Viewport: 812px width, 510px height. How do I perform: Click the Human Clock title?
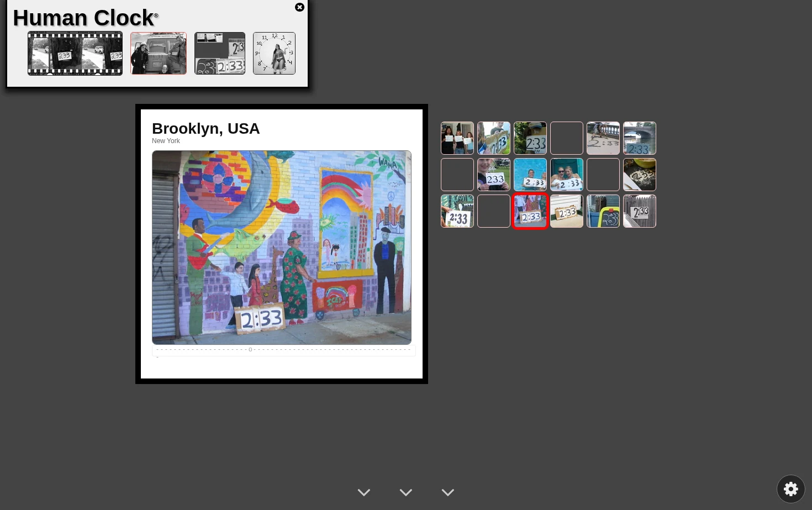tap(83, 18)
